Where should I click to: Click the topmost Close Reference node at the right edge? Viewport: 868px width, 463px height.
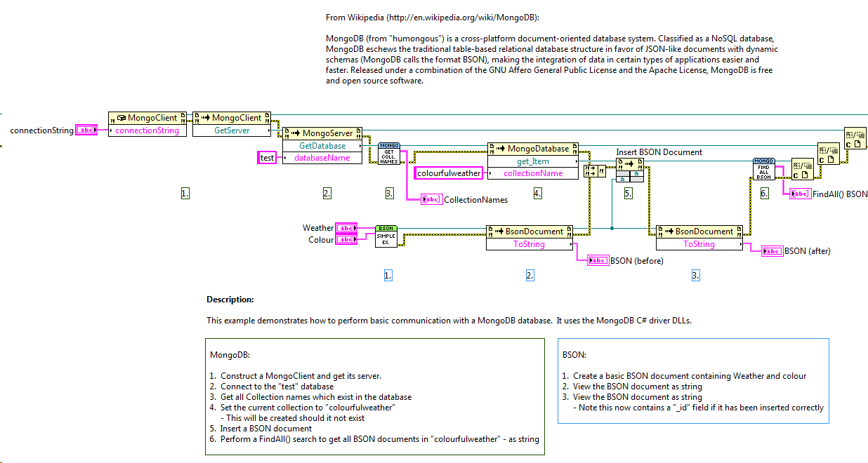click(856, 138)
